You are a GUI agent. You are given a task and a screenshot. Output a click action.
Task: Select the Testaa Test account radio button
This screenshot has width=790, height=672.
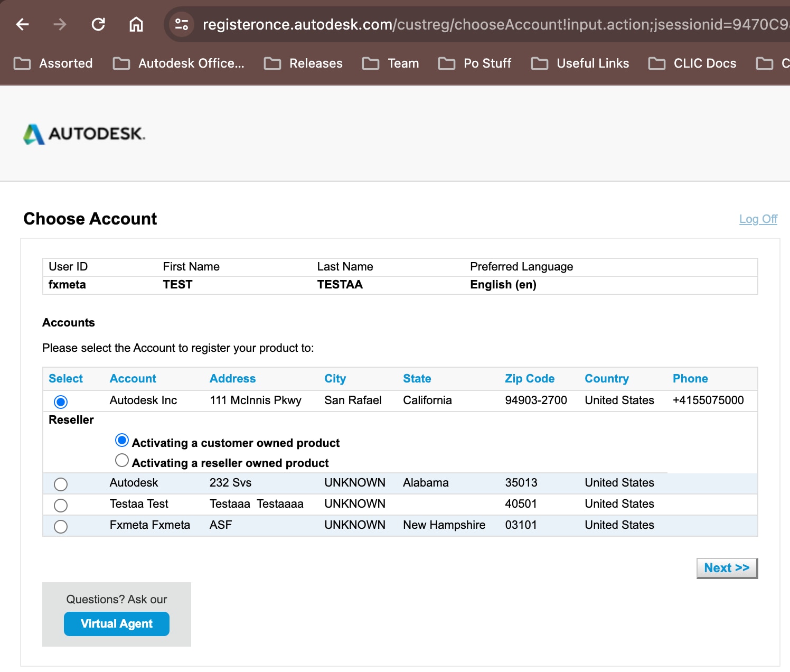point(61,506)
